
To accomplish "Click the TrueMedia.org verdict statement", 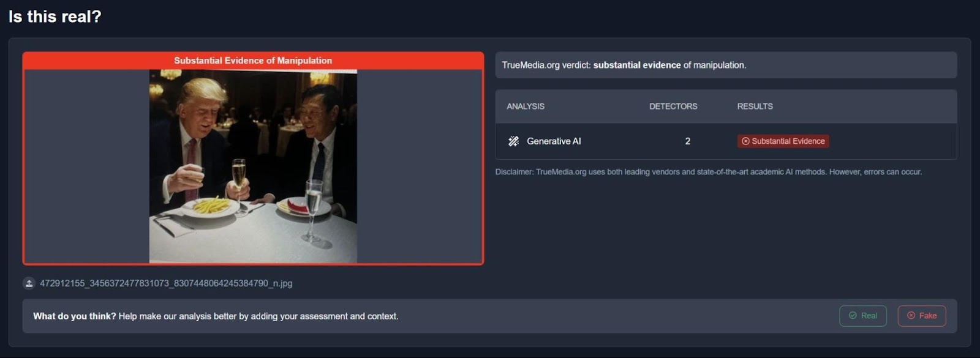I will click(x=624, y=65).
